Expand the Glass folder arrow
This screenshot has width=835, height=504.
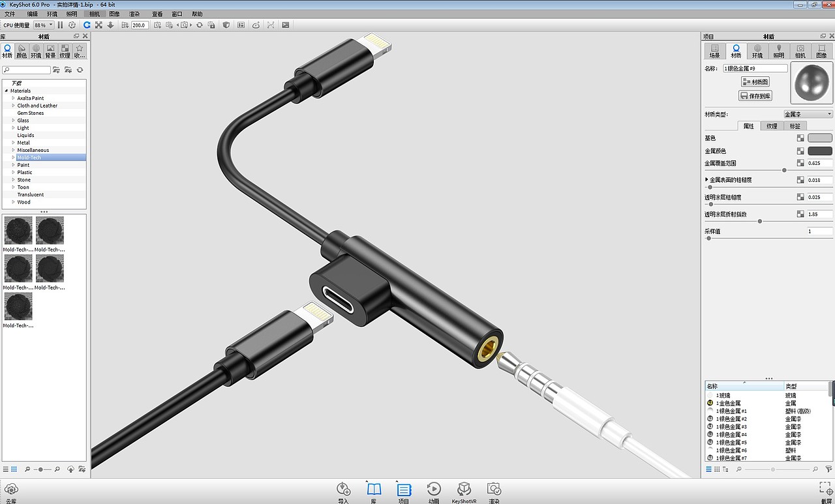tap(13, 121)
